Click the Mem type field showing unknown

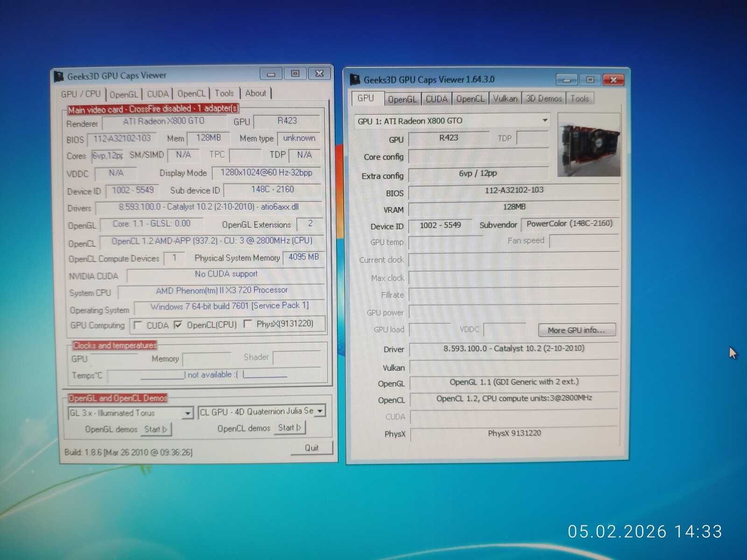pos(299,138)
